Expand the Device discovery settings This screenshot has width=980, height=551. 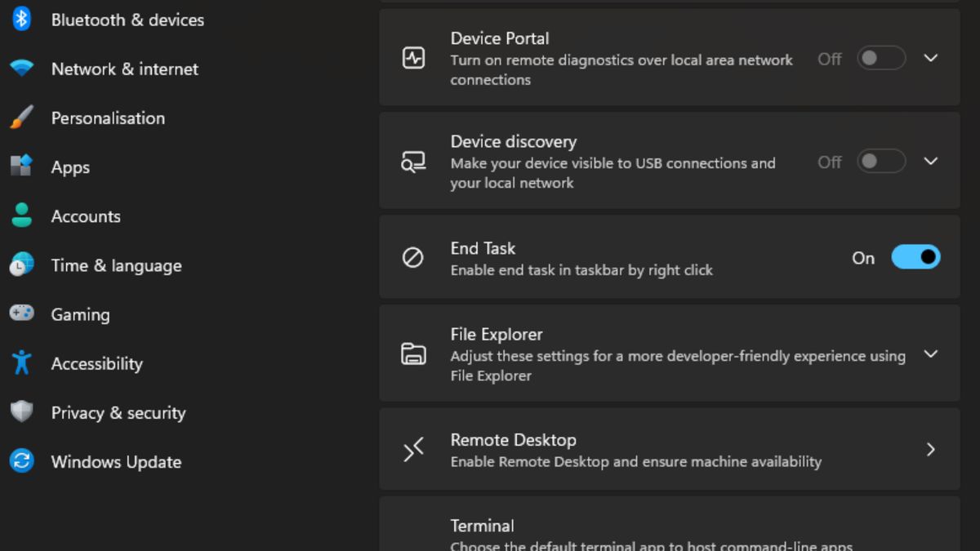(x=931, y=162)
